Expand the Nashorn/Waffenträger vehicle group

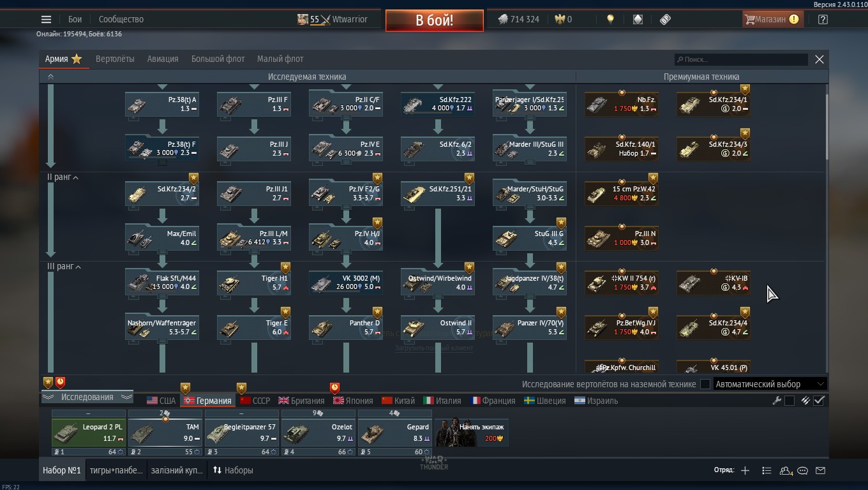[x=162, y=327]
